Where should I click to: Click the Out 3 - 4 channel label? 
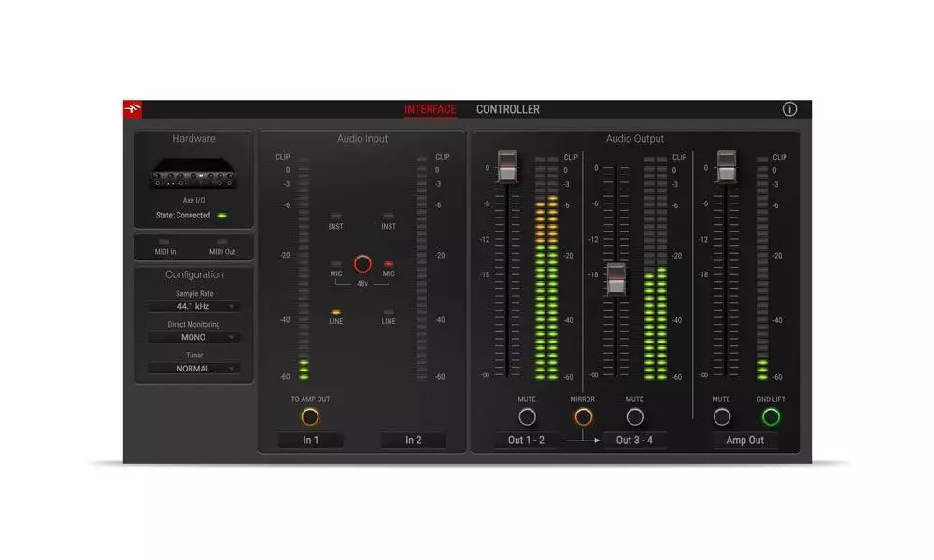(x=634, y=441)
